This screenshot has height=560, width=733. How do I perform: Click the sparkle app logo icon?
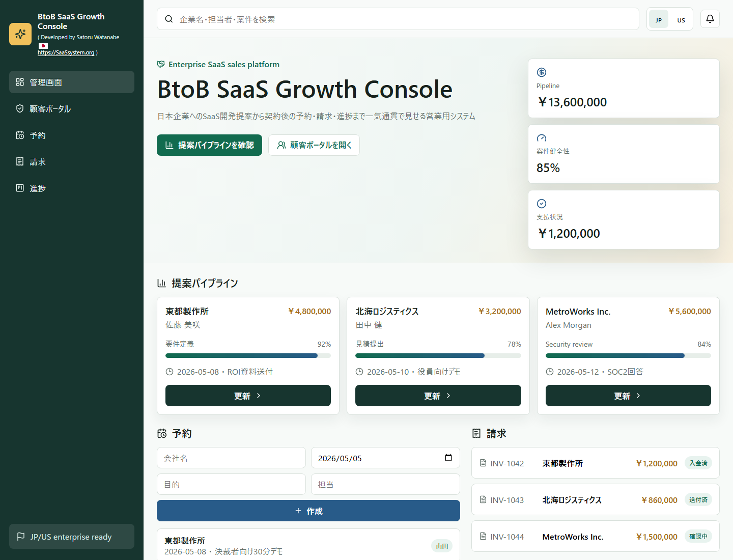[x=20, y=34]
